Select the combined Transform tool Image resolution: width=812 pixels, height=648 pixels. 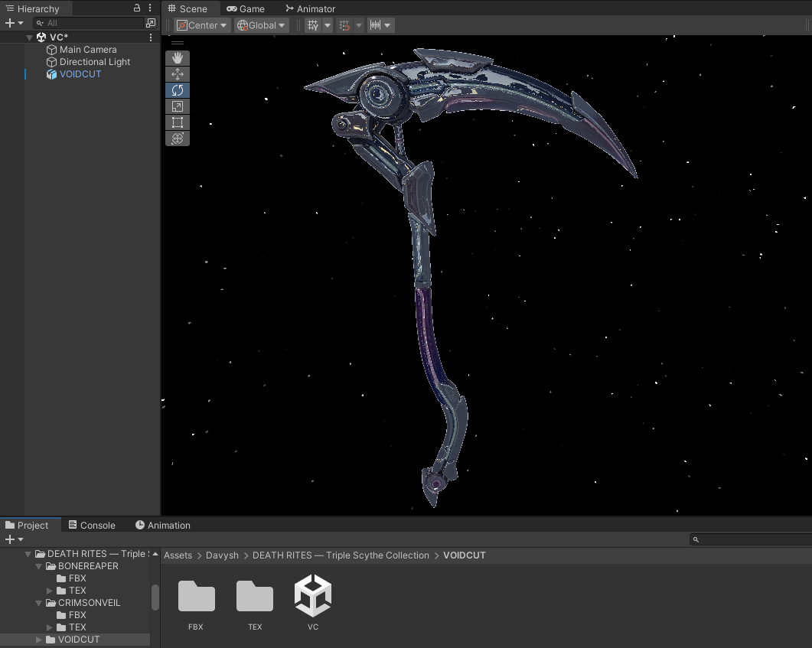pos(177,138)
